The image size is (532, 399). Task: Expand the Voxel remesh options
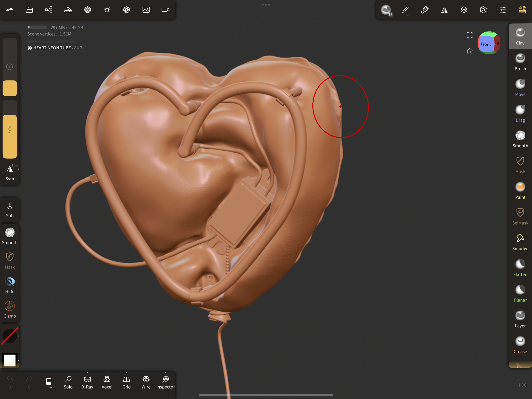point(107,373)
